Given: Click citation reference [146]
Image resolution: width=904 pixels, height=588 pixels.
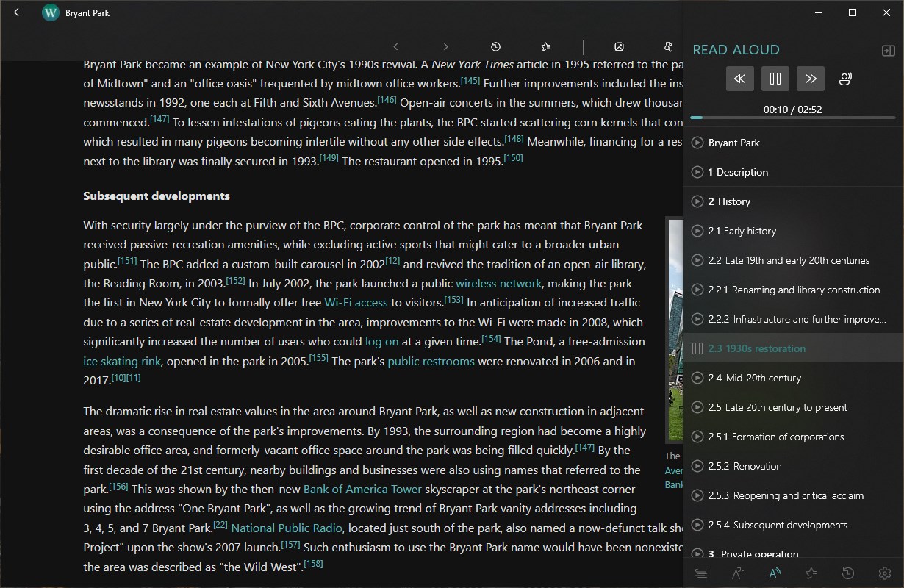Looking at the screenshot, I should click(387, 99).
